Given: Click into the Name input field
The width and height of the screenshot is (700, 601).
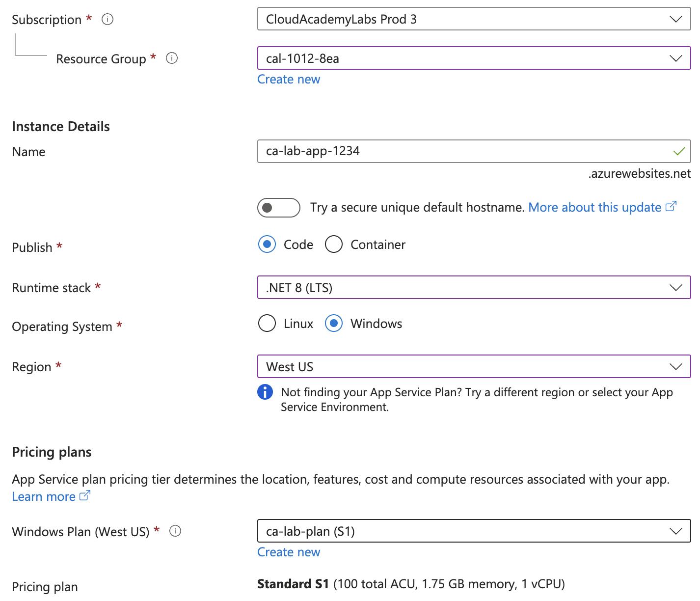Looking at the screenshot, I should pyautogui.click(x=461, y=151).
